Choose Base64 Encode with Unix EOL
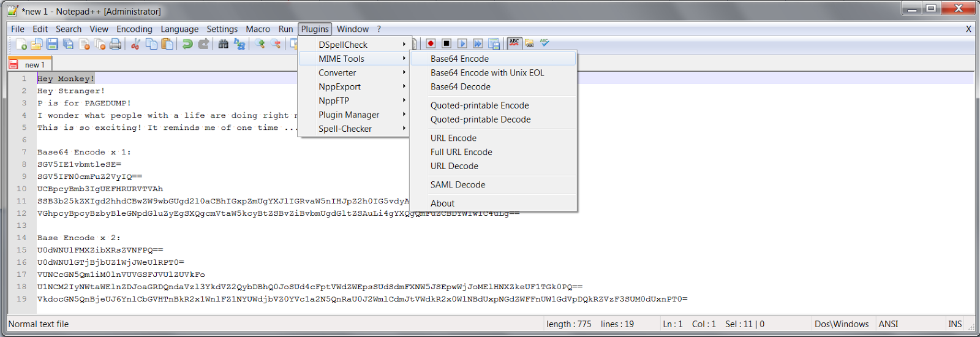Screen dimensions: 980x337 coord(493,73)
